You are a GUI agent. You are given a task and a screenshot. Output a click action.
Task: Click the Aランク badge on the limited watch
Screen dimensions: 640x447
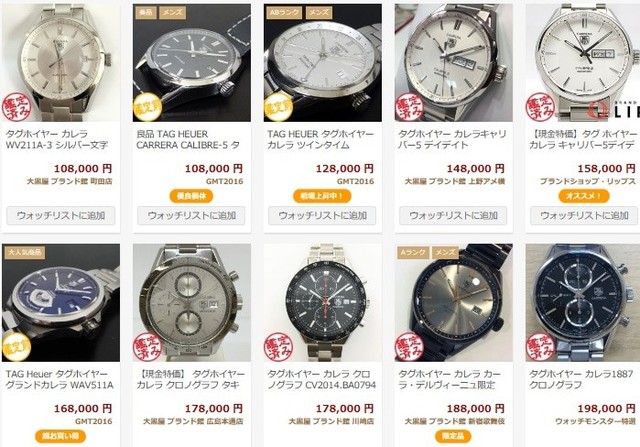pos(413,253)
